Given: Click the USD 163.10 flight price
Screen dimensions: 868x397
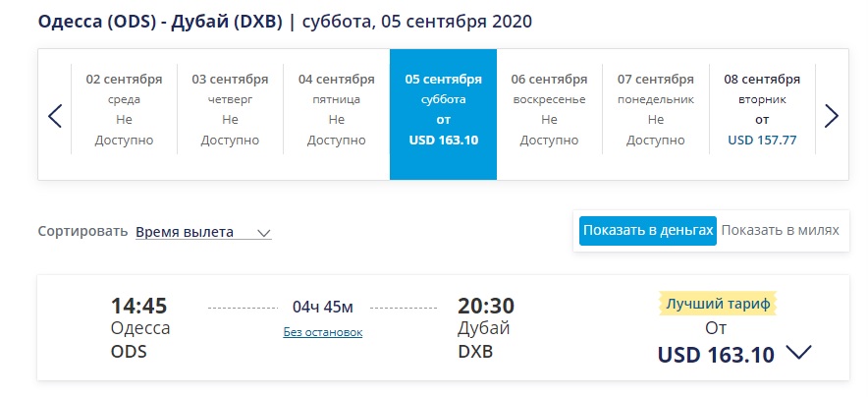Looking at the screenshot, I should pos(716,354).
